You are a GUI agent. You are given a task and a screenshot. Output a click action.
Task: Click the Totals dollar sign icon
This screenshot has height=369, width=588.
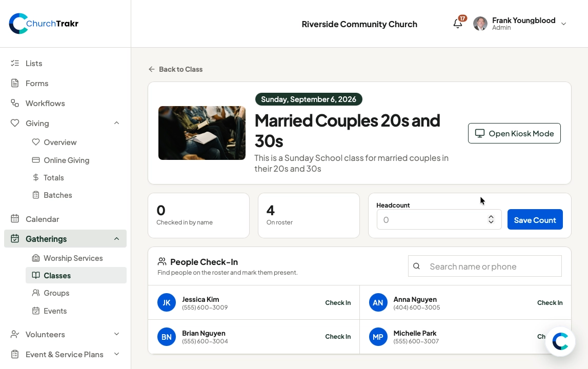pos(35,177)
